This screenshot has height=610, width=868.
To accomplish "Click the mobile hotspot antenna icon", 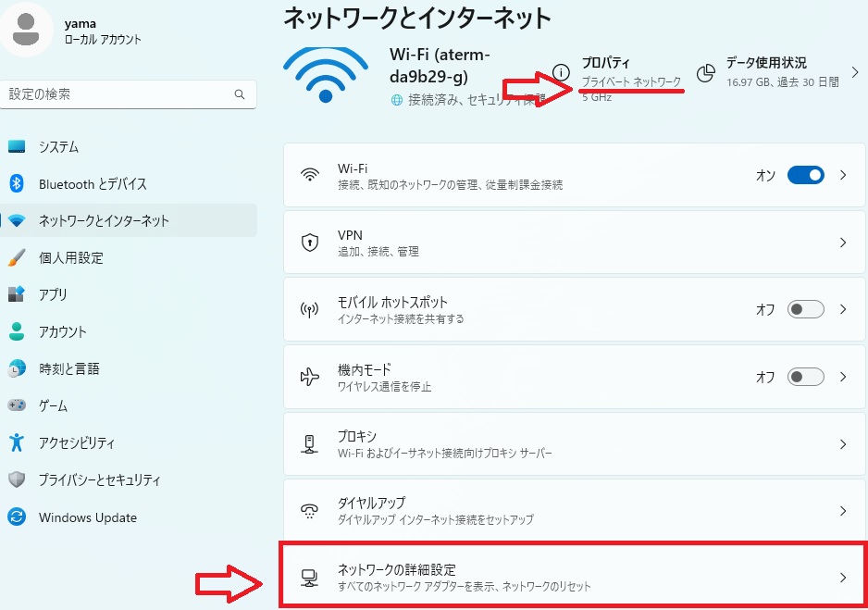I will click(x=309, y=309).
